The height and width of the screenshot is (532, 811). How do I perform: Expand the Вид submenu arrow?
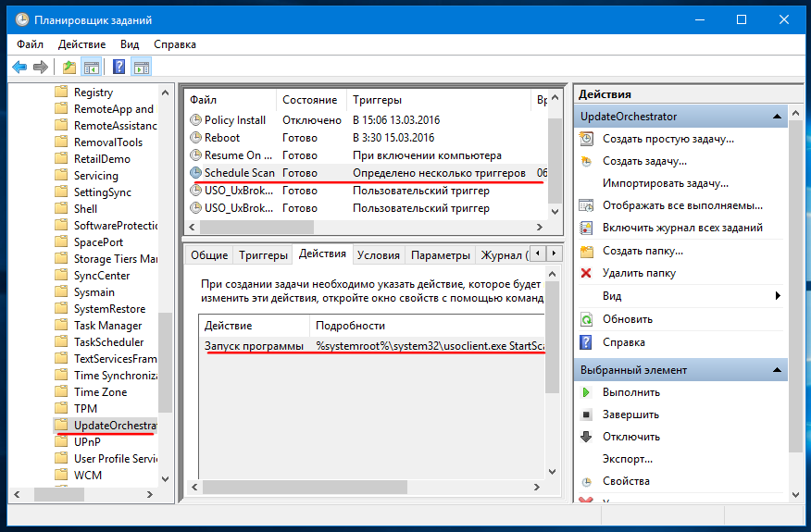778,296
